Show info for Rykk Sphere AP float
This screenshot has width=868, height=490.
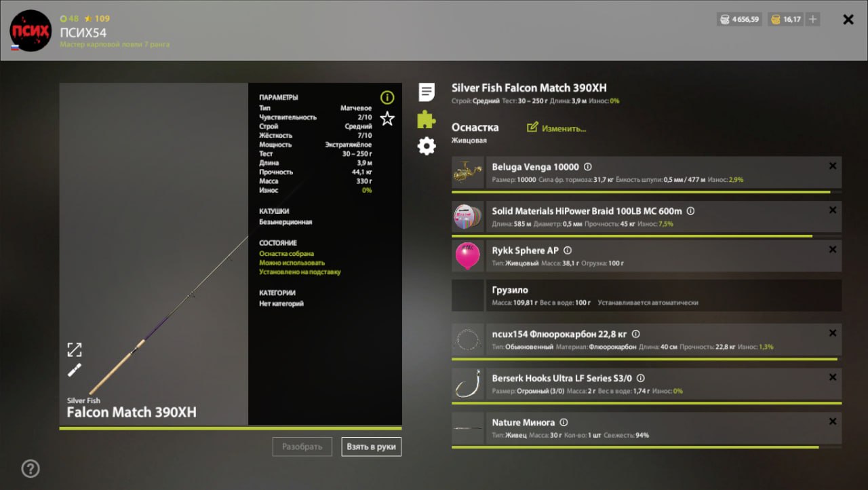tap(568, 250)
